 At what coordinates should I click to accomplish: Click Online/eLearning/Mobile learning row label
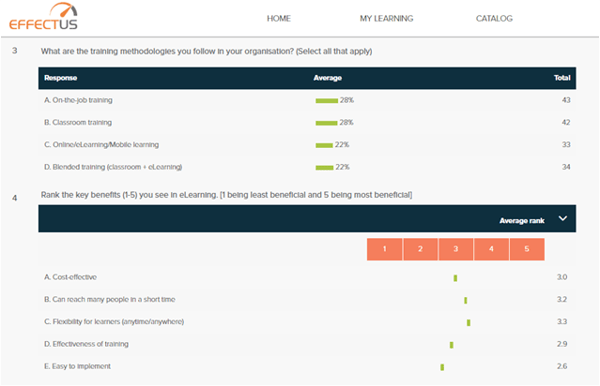tap(101, 145)
